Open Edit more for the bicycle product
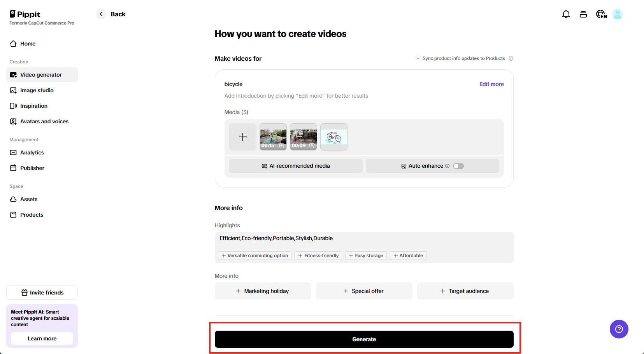 click(491, 84)
